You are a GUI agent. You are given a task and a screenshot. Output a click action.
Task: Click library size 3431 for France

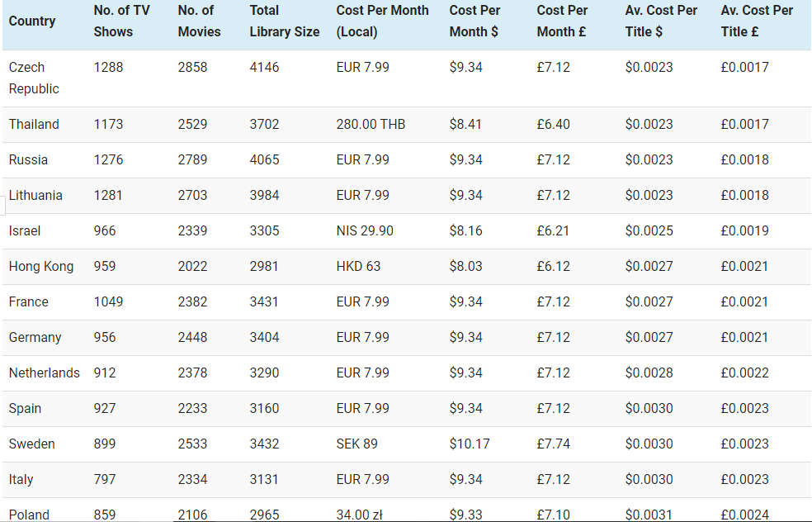point(264,301)
